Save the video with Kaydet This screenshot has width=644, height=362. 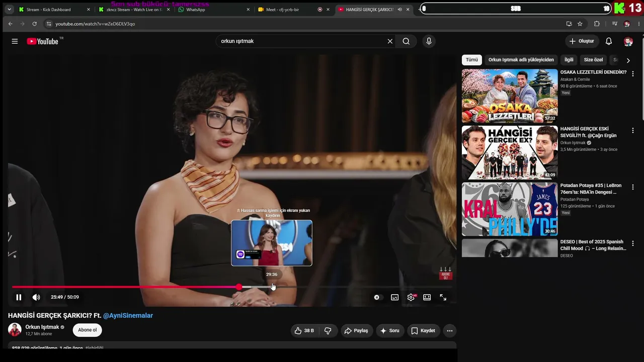coord(423,330)
